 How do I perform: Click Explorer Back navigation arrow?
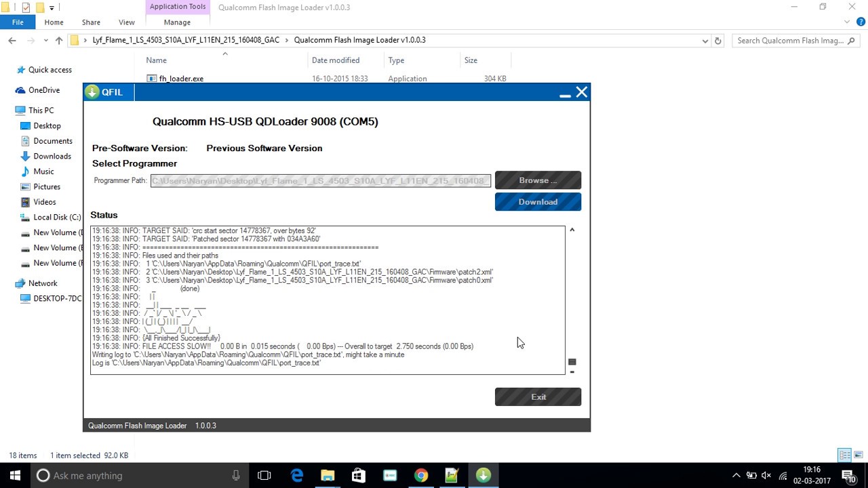12,41
